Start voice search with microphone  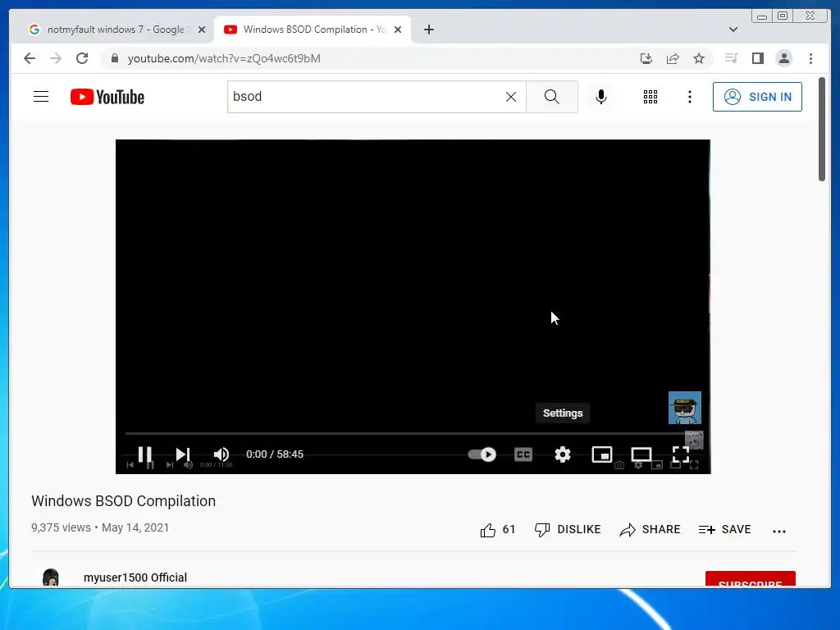(x=601, y=97)
